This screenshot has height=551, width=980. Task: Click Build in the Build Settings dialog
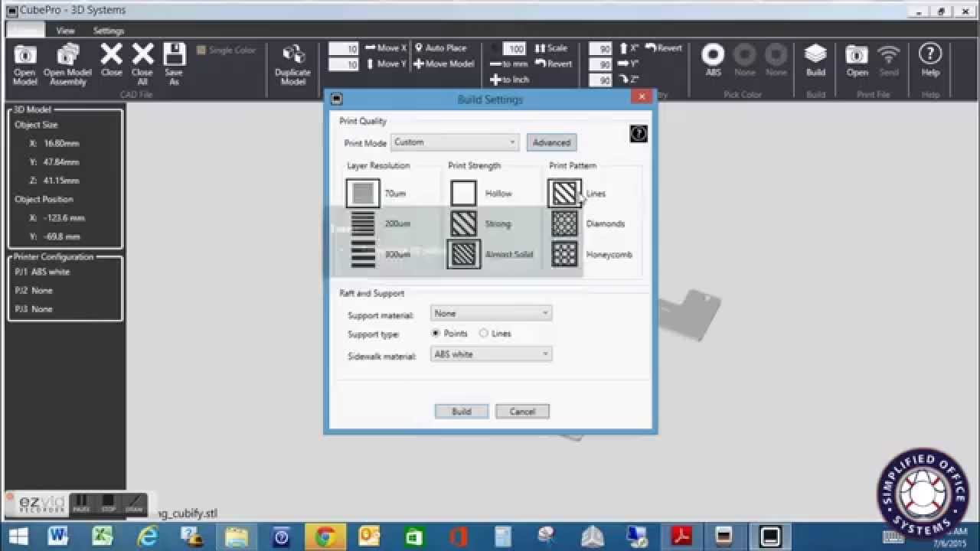coord(462,412)
